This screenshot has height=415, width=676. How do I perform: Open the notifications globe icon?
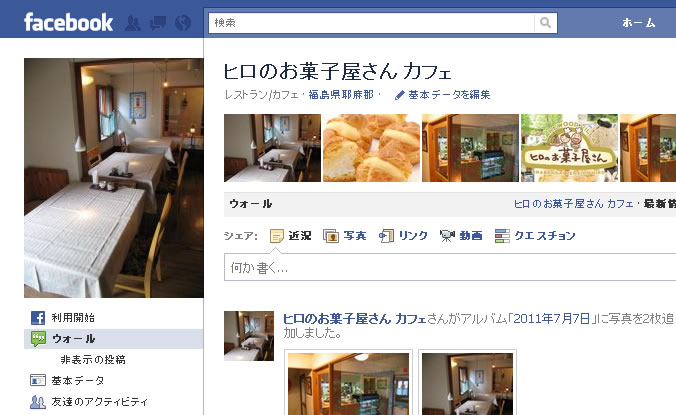(183, 23)
